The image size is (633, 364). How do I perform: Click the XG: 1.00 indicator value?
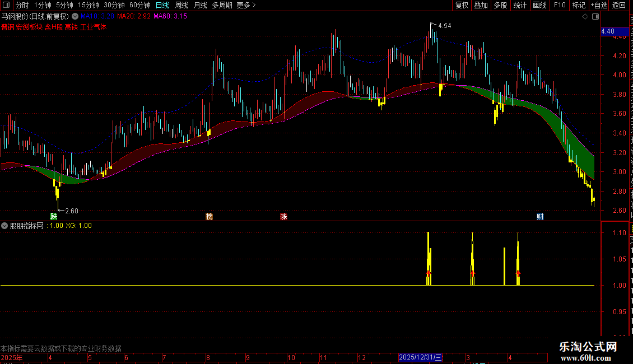79,226
